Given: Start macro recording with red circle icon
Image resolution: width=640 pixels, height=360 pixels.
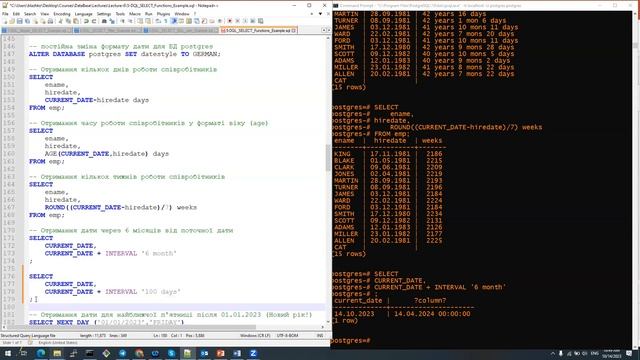Looking at the screenshot, I should (x=229, y=21).
